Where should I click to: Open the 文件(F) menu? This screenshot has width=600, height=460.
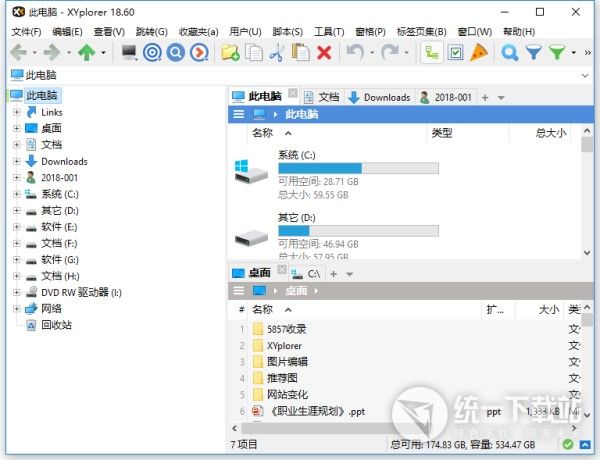click(x=26, y=32)
